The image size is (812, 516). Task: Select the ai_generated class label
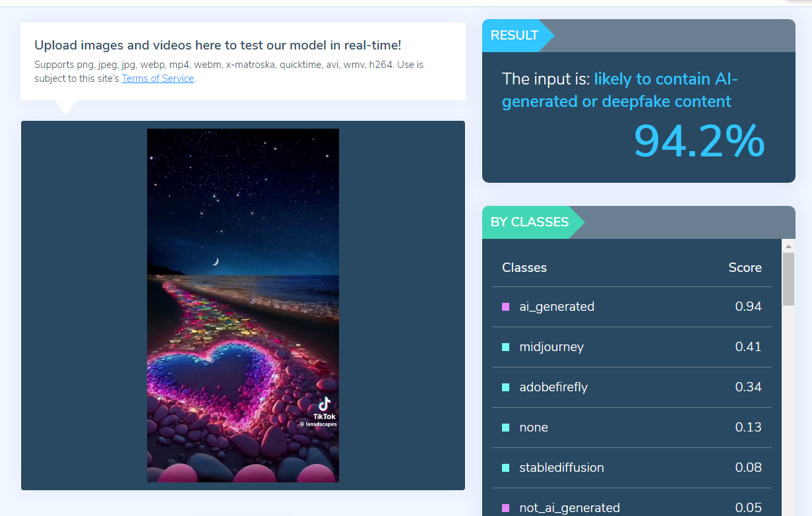pyautogui.click(x=557, y=307)
